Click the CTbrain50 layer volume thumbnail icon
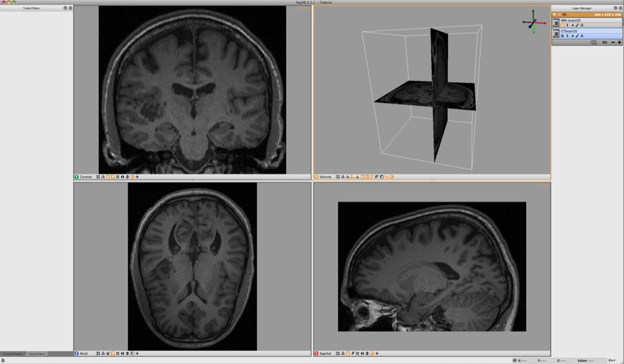 click(556, 33)
